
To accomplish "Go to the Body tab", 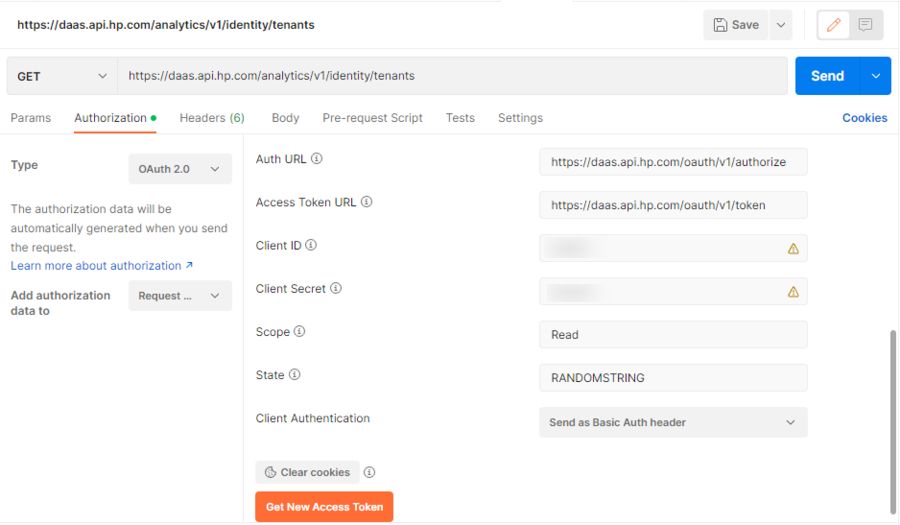I will [285, 118].
